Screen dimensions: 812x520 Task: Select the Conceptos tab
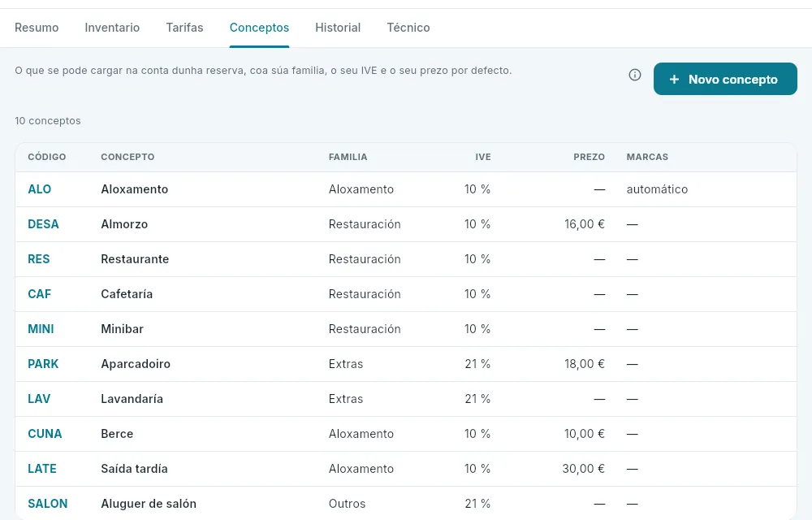[x=259, y=28]
